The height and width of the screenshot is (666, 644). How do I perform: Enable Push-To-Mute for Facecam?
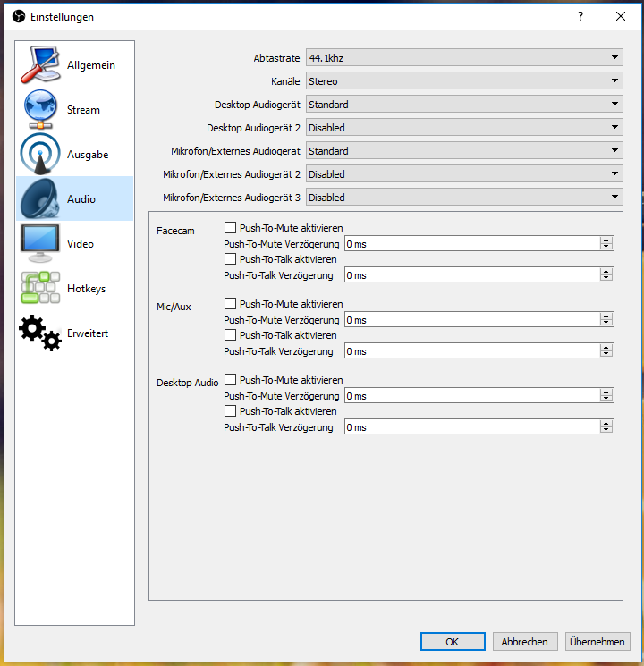(231, 228)
